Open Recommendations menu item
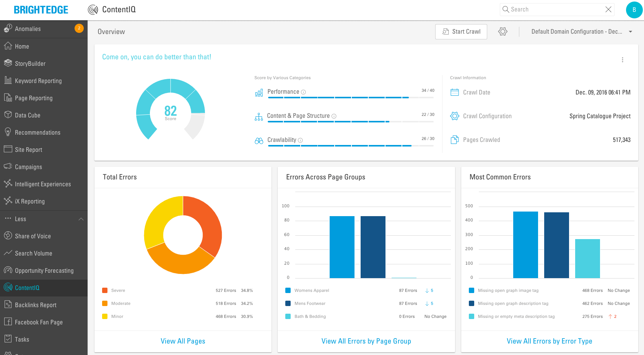The height and width of the screenshot is (355, 644). coord(44,132)
